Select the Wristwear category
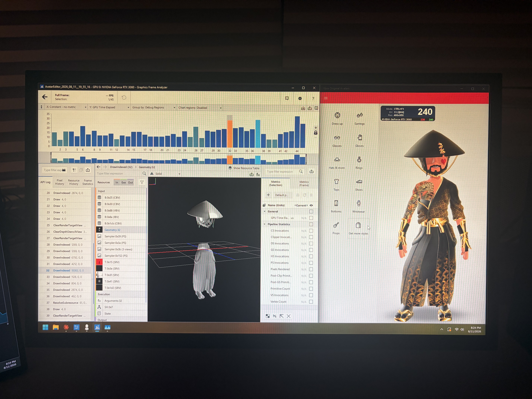Viewport: 532px width, 399px height. point(359,206)
